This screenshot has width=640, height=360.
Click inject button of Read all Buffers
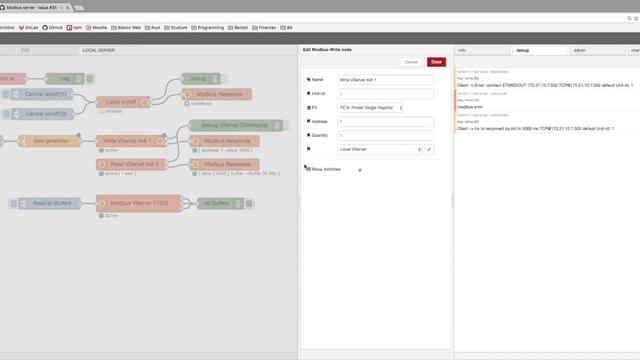click(13, 203)
